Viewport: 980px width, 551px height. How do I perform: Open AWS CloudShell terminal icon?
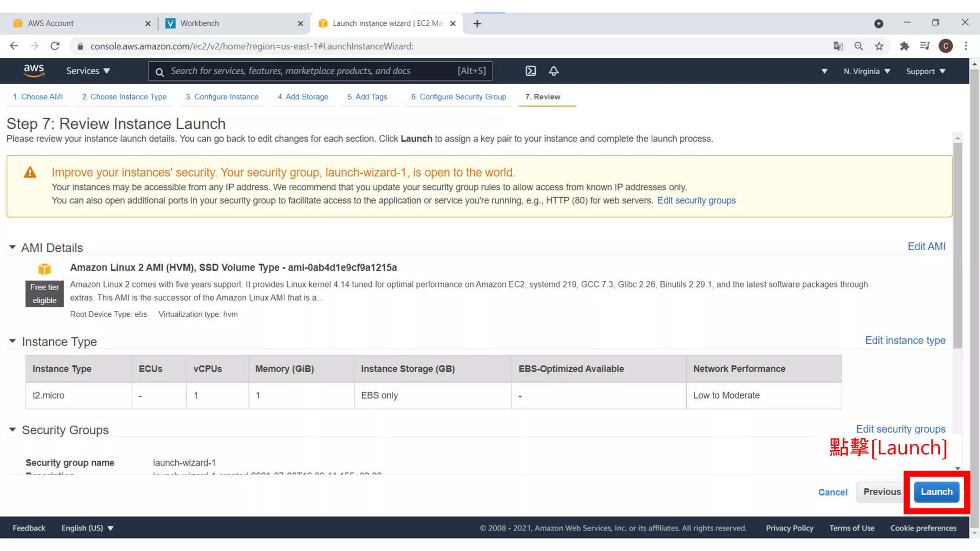tap(531, 71)
